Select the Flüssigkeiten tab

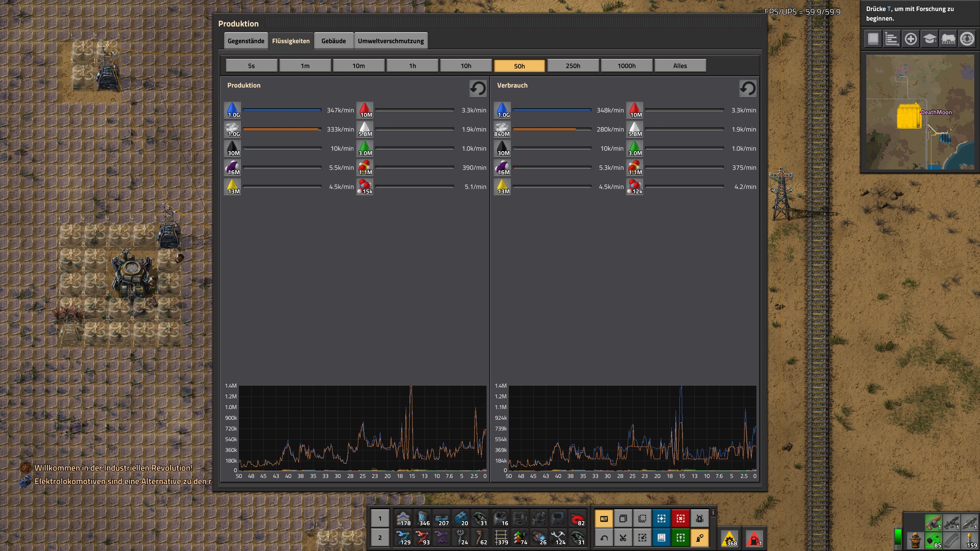[291, 41]
